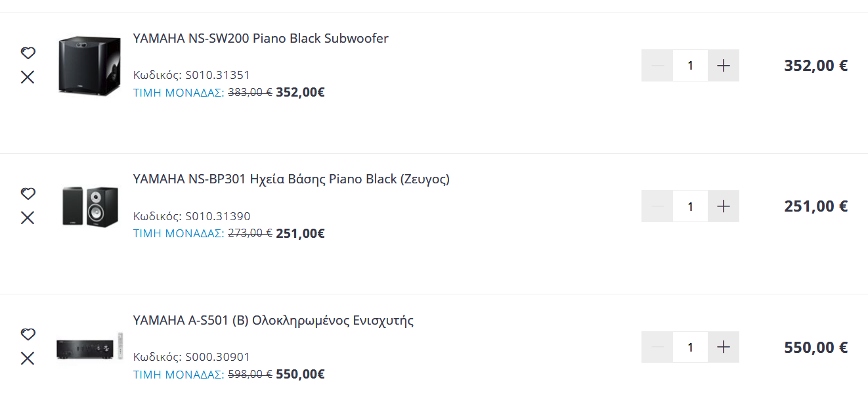The image size is (868, 416).
Task: Remove YAMAHA NS-SW200 subwoofer from cart
Action: (x=28, y=77)
